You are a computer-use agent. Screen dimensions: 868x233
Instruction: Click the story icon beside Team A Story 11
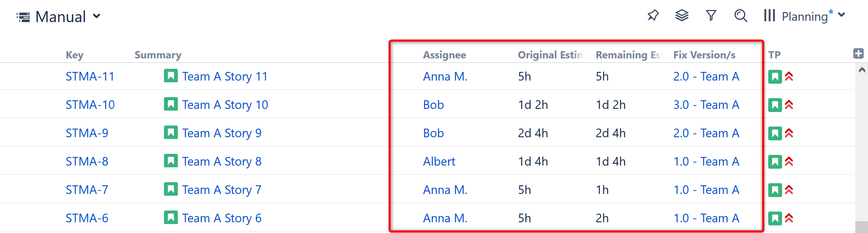tap(171, 76)
